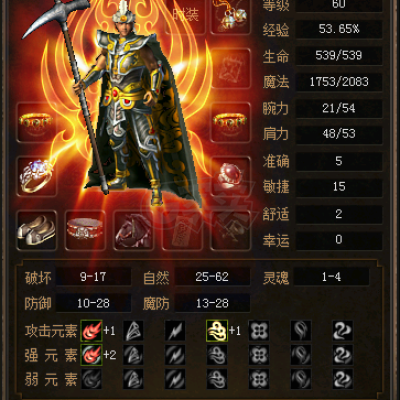Open the horse mount slot
The width and height of the screenshot is (400, 400).
tap(133, 230)
